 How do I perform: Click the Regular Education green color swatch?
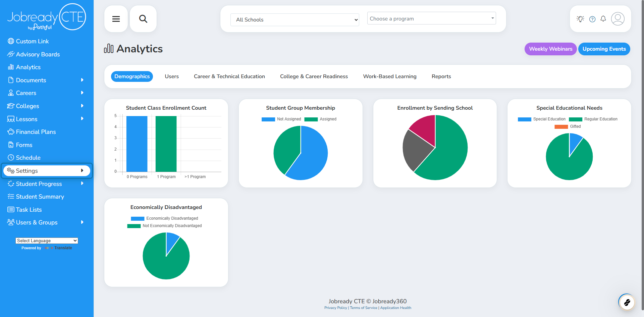pos(576,119)
